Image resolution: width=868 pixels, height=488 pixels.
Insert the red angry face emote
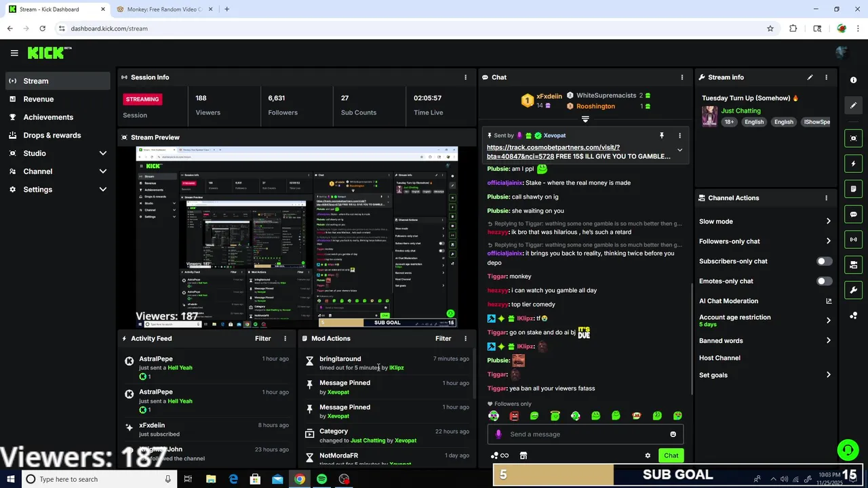tap(514, 415)
